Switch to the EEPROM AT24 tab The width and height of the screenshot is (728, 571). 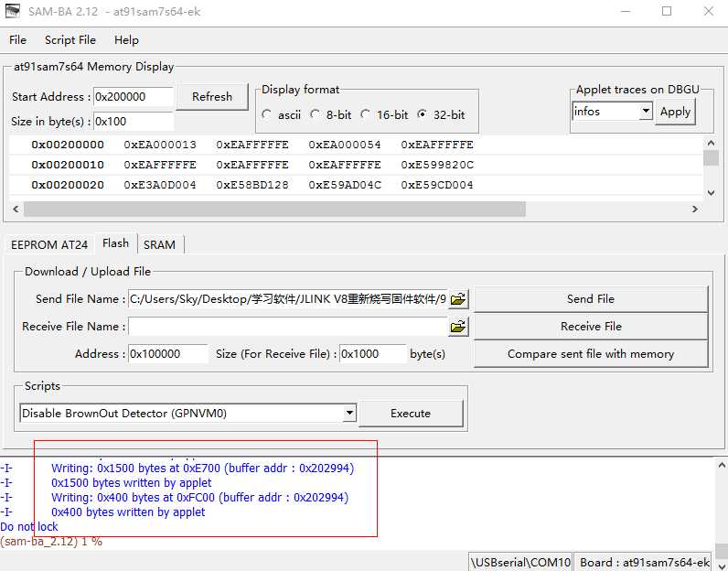pos(49,244)
